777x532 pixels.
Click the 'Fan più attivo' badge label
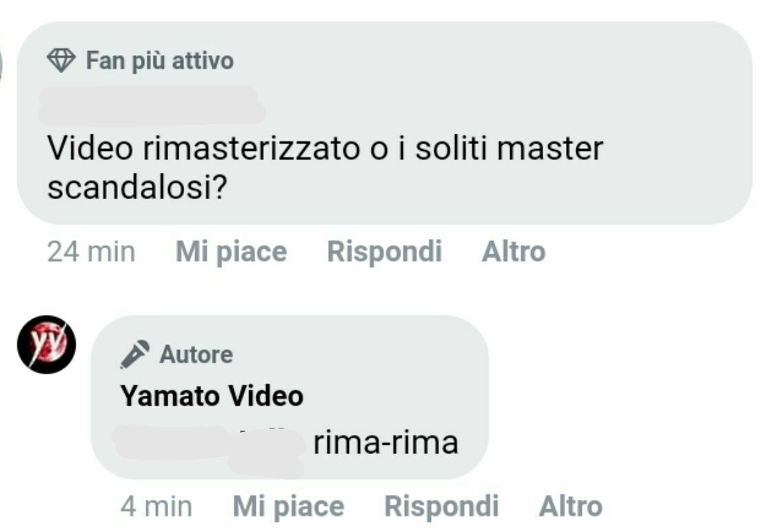(x=159, y=61)
